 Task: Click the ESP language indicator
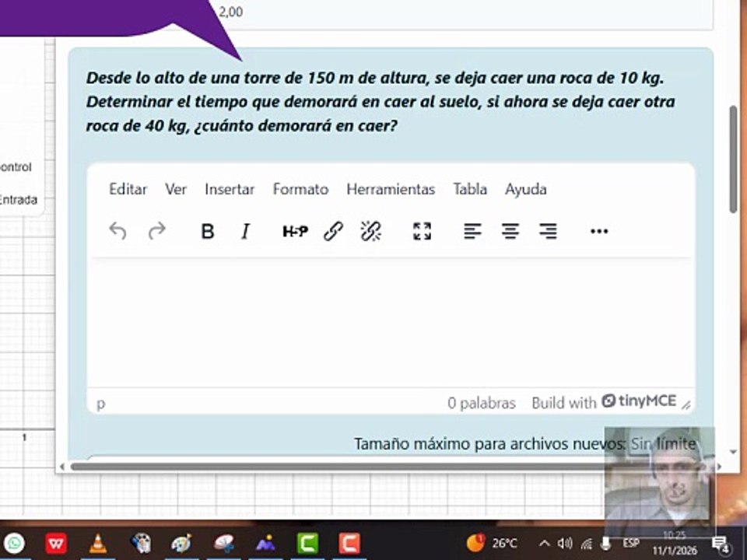click(x=631, y=543)
